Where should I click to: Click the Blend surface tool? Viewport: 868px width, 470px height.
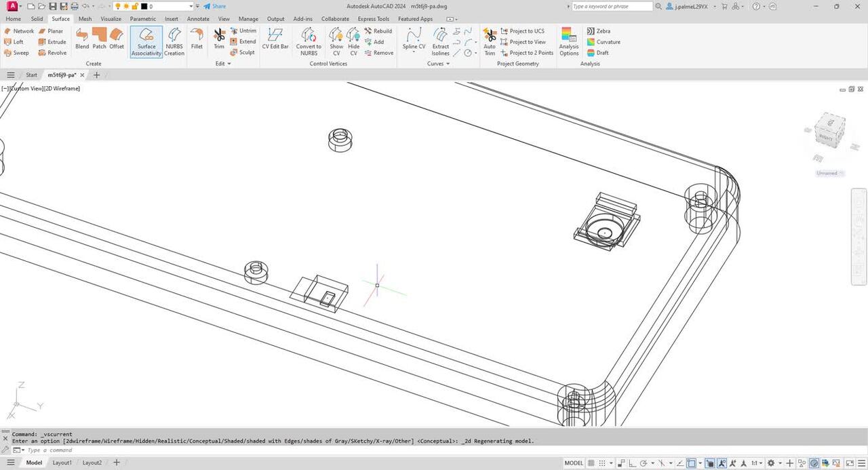point(82,39)
